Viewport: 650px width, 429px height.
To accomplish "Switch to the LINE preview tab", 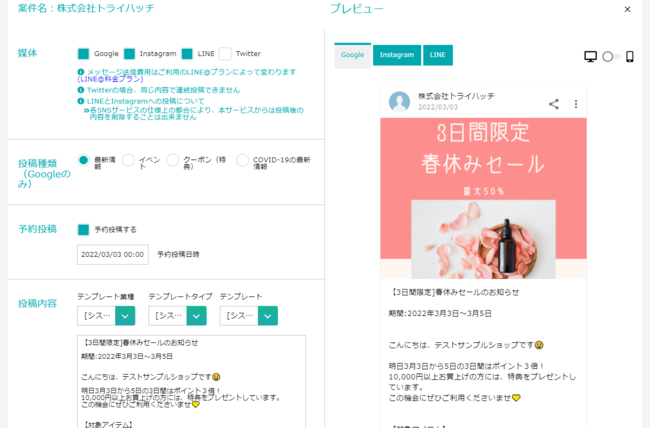I will click(x=437, y=55).
